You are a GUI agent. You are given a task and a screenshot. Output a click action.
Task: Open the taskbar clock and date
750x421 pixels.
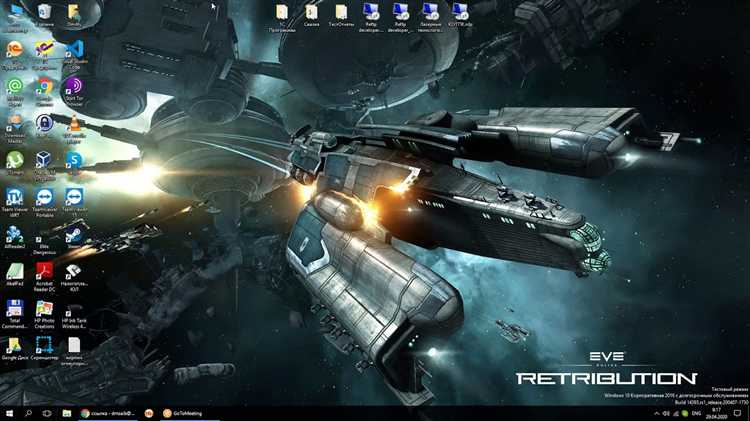click(x=716, y=413)
